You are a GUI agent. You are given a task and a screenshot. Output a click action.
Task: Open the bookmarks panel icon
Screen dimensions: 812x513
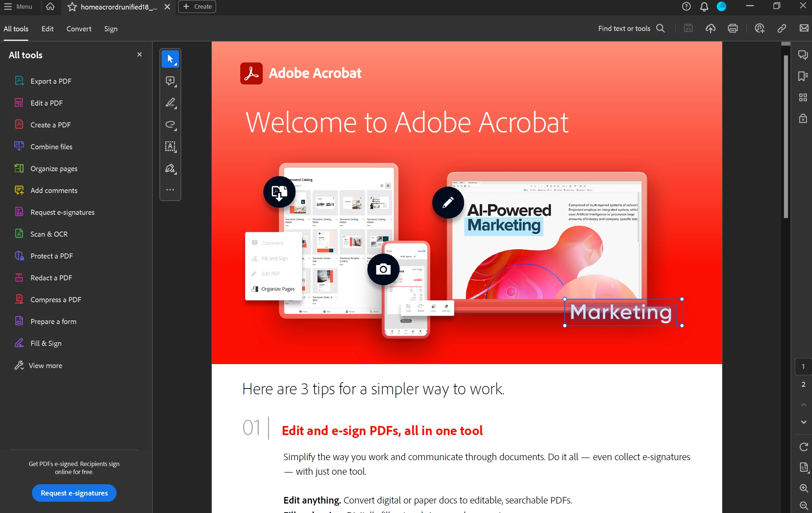coord(803,76)
